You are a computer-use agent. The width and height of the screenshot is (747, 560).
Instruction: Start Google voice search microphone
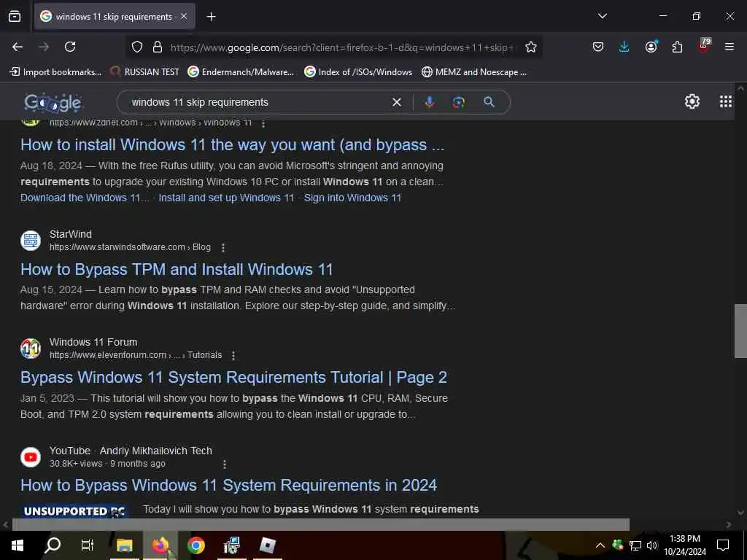[429, 102]
